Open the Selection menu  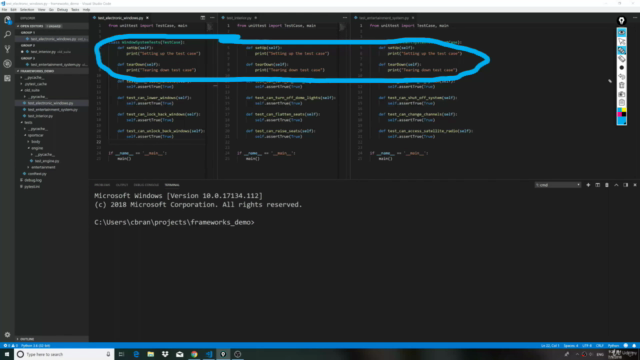(27, 9)
